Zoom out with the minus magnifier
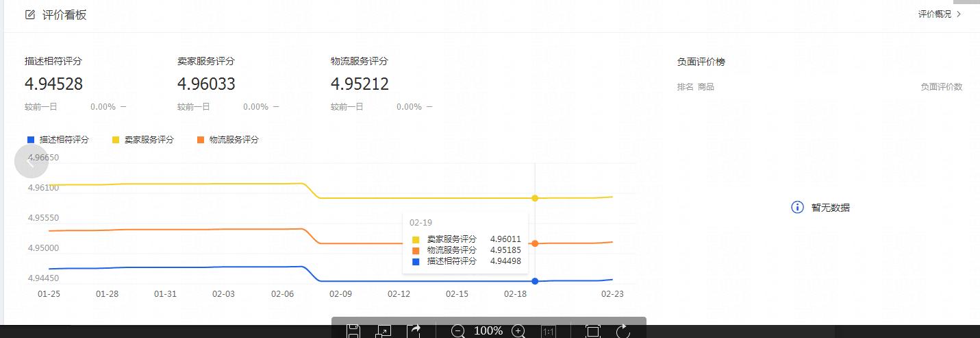This screenshot has height=338, width=980. tap(458, 331)
